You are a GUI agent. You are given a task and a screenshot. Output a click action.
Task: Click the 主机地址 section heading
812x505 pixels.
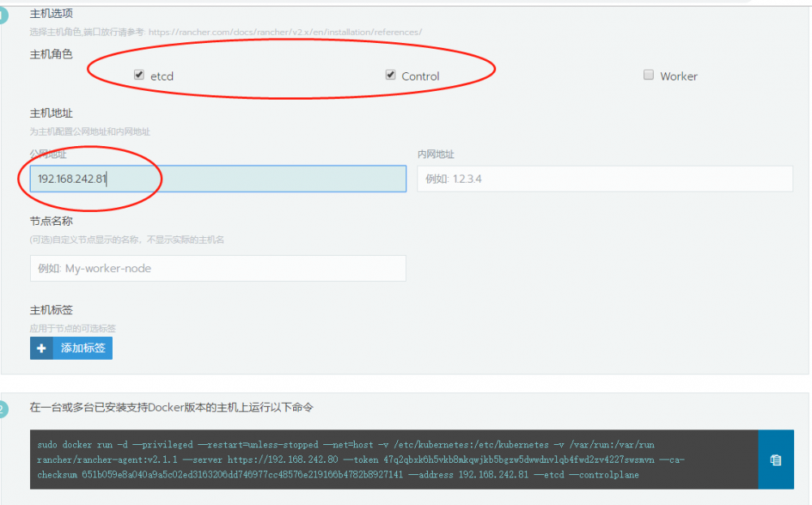click(x=49, y=114)
